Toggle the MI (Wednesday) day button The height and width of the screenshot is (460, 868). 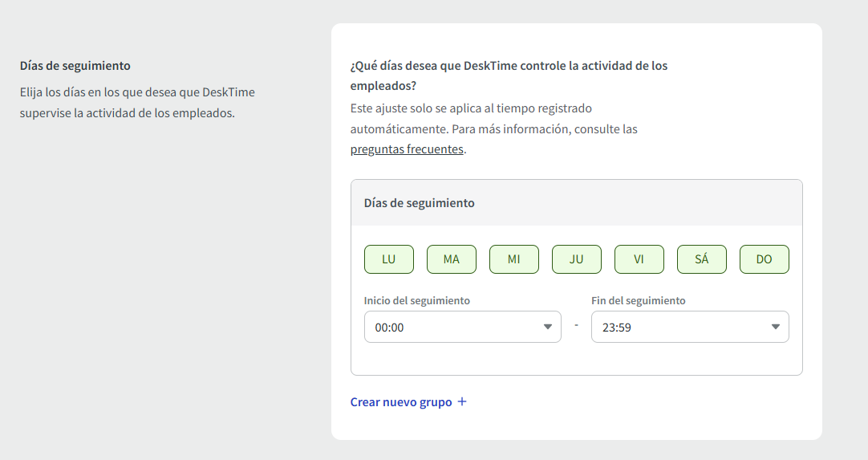pos(514,259)
